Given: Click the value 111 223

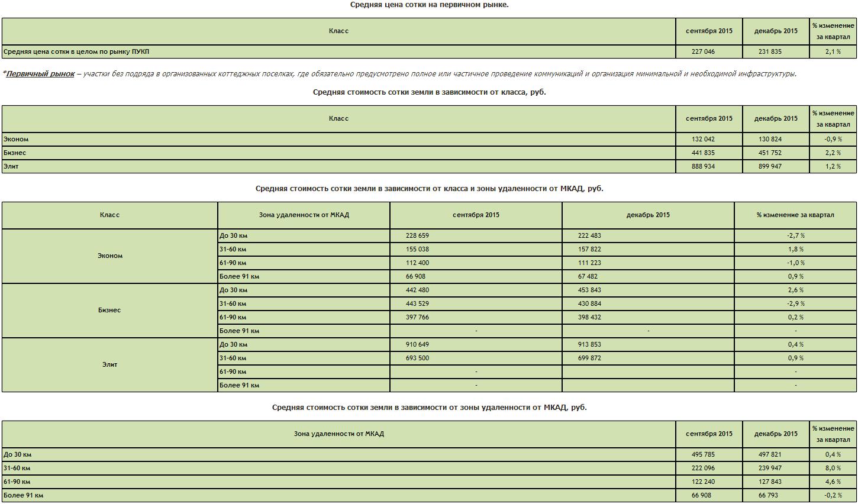Looking at the screenshot, I should pos(589,263).
